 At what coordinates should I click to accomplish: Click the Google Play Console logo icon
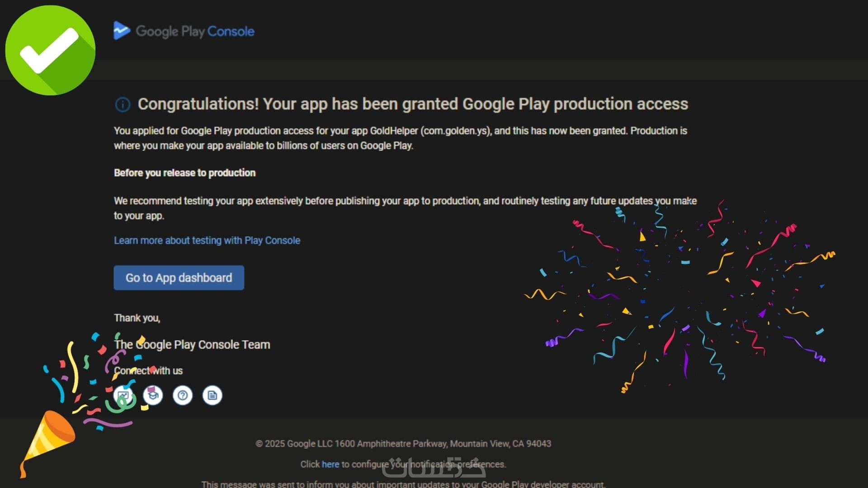click(121, 31)
